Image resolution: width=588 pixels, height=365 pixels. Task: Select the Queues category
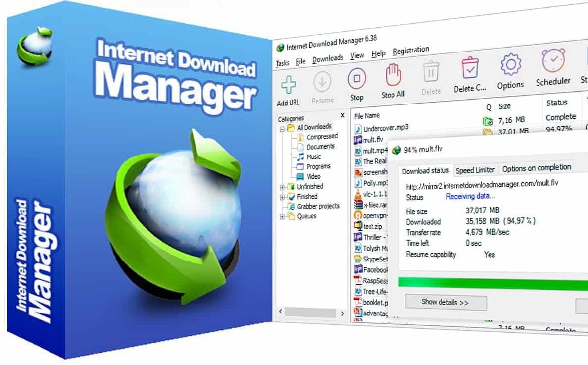tap(306, 216)
